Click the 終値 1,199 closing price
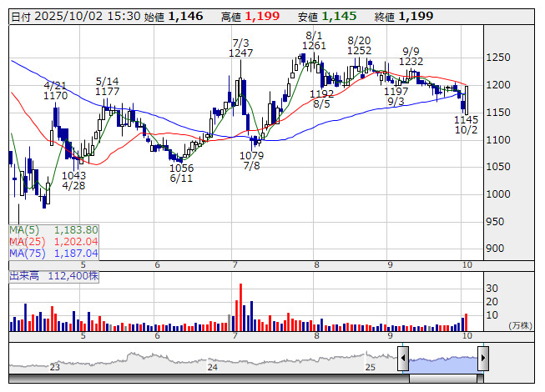 click(x=404, y=17)
